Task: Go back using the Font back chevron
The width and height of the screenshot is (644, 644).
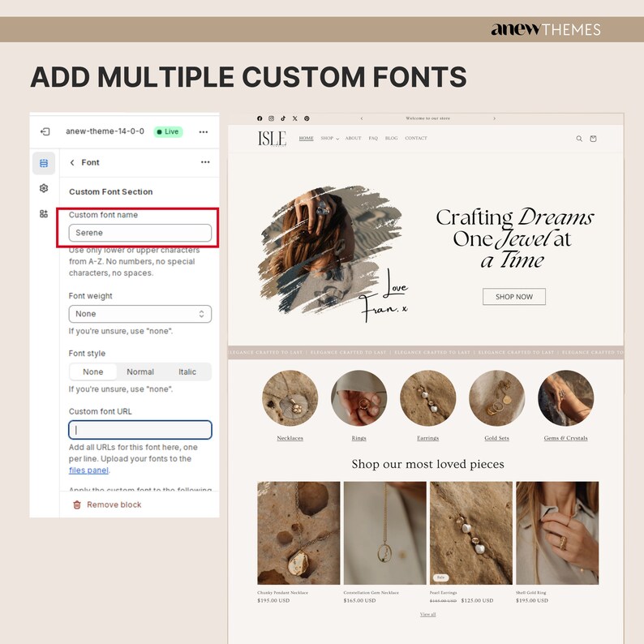Action: coord(72,163)
